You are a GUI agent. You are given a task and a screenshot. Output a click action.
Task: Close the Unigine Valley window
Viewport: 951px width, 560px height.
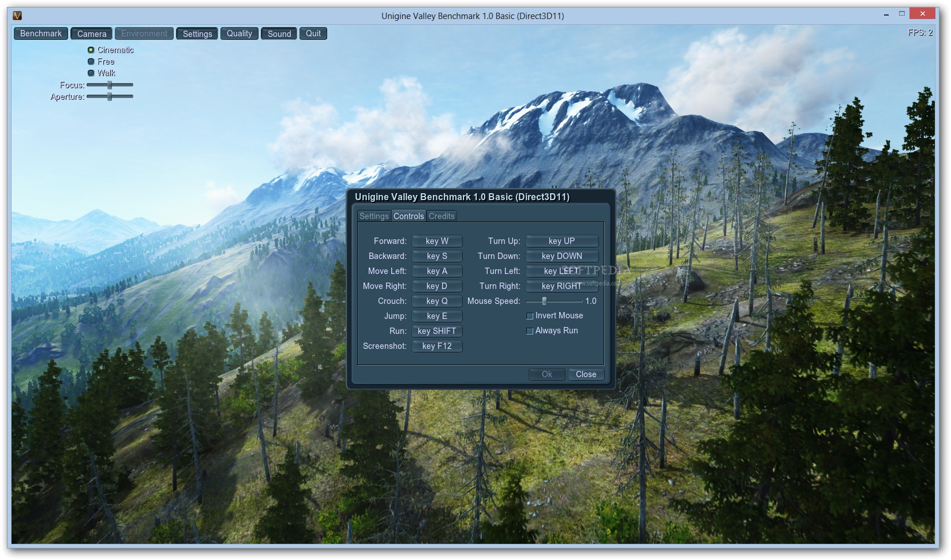[x=922, y=13]
